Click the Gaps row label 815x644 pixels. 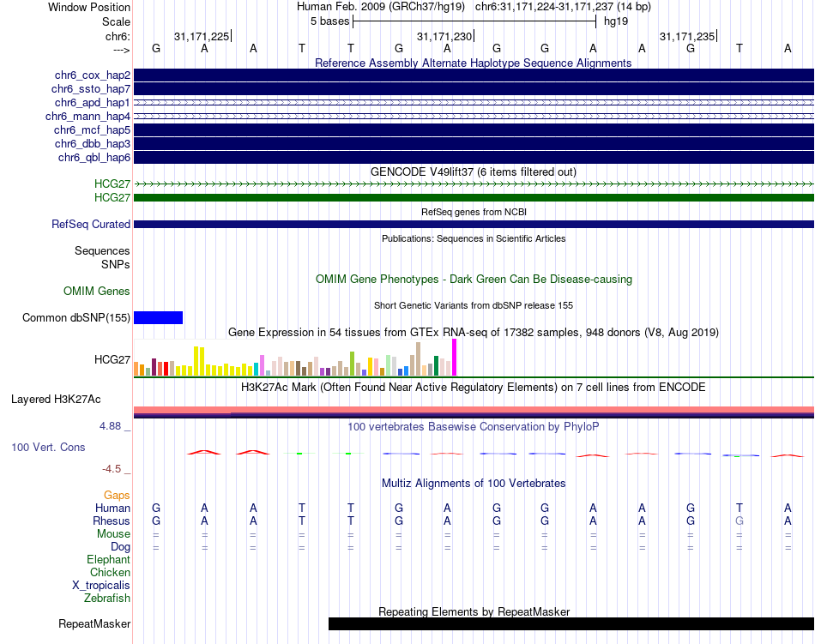117,496
